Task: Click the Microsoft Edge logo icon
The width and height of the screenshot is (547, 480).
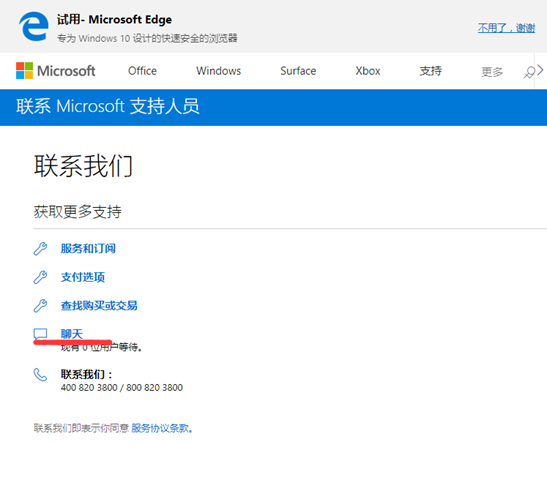Action: [34, 26]
